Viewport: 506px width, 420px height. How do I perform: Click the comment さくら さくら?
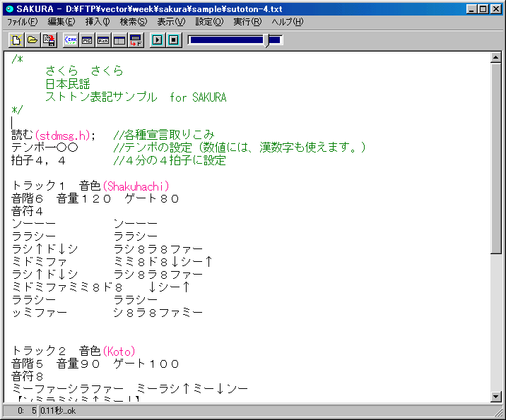click(85, 71)
